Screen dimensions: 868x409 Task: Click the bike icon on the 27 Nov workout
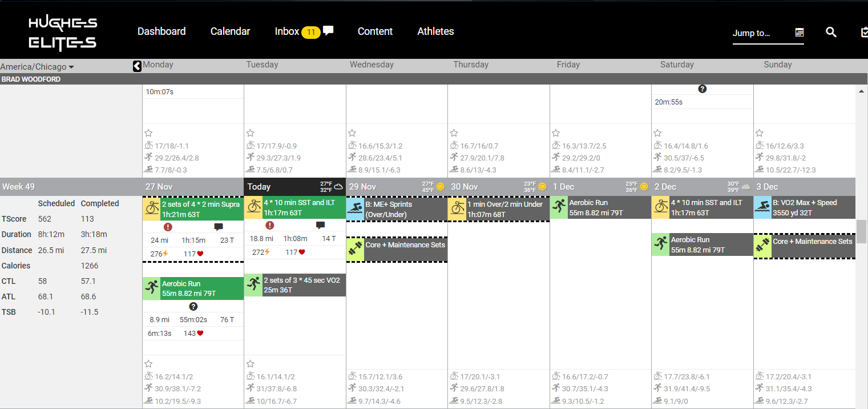[x=151, y=208]
